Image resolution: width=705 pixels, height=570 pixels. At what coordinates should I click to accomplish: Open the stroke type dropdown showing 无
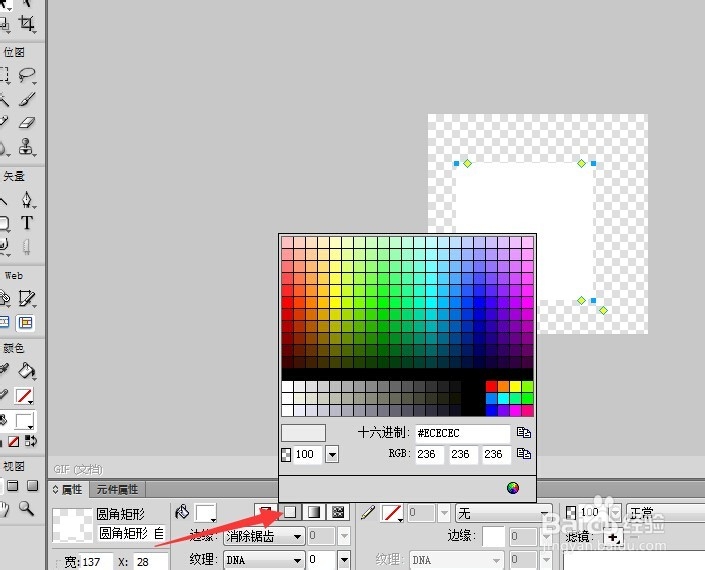pyautogui.click(x=503, y=513)
